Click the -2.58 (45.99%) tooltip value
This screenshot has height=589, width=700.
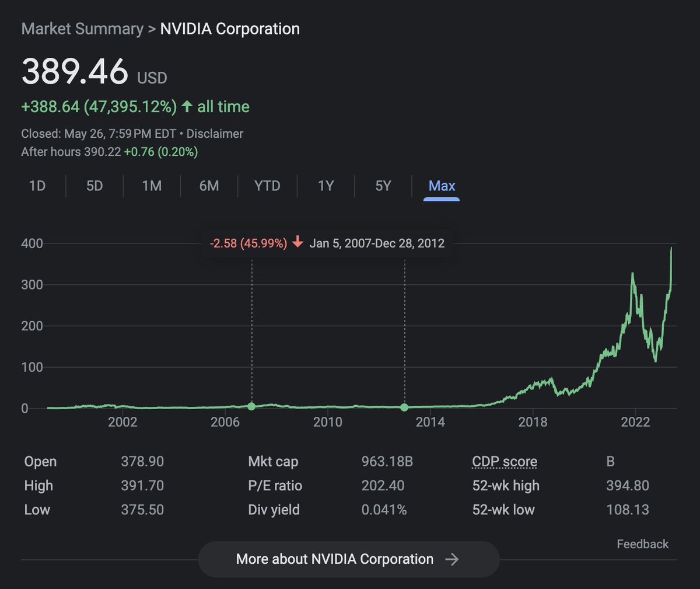tap(249, 243)
